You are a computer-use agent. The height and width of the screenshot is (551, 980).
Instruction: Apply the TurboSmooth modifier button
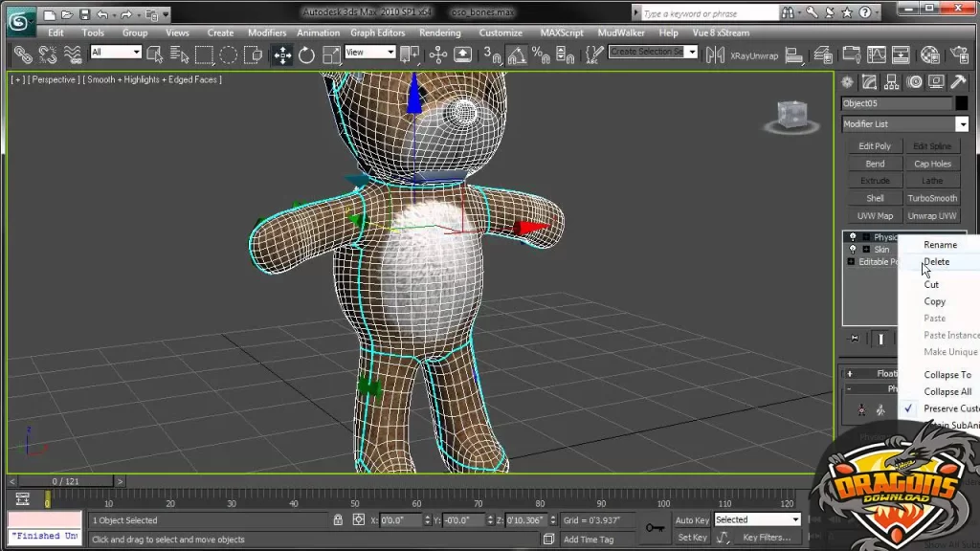point(931,198)
